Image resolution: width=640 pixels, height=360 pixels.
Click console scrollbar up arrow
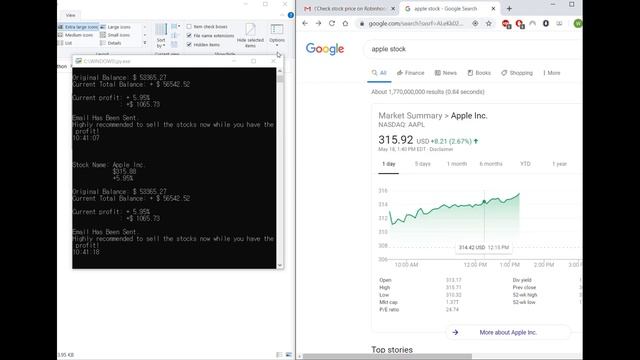coord(280,71)
